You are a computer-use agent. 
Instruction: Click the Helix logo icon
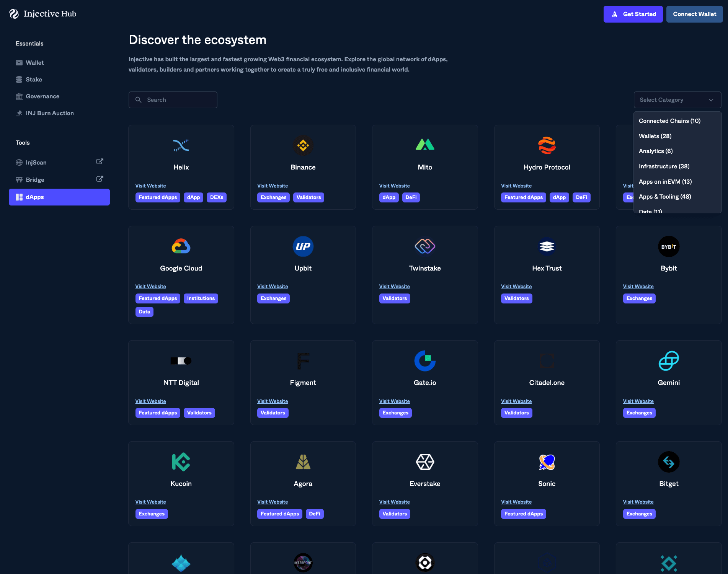181,145
